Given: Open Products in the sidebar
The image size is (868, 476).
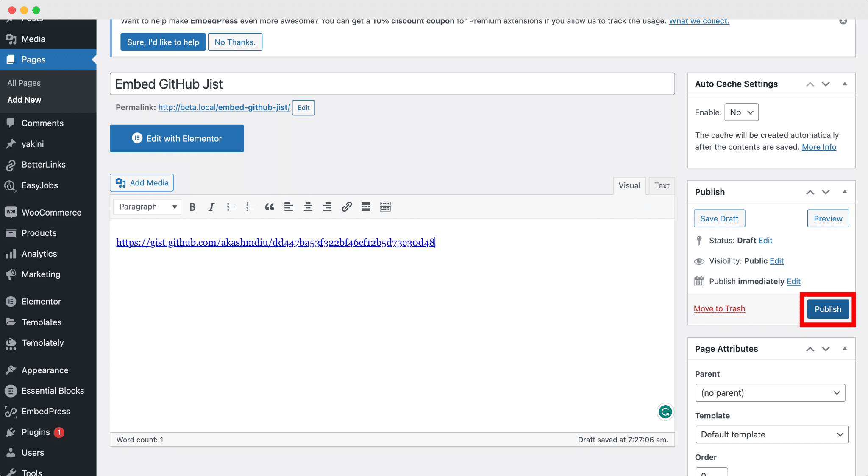Looking at the screenshot, I should 48,233.
